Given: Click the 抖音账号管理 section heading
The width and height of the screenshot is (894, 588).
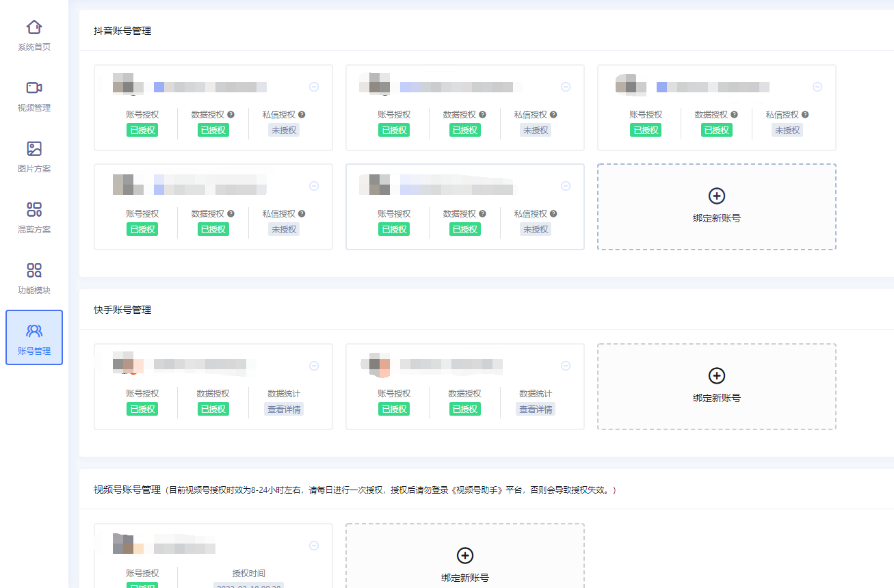Looking at the screenshot, I should point(122,31).
